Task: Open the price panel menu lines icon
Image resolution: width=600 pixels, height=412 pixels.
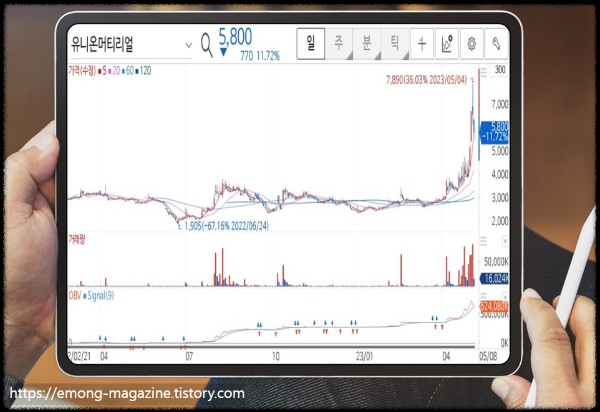Action: coord(484,72)
